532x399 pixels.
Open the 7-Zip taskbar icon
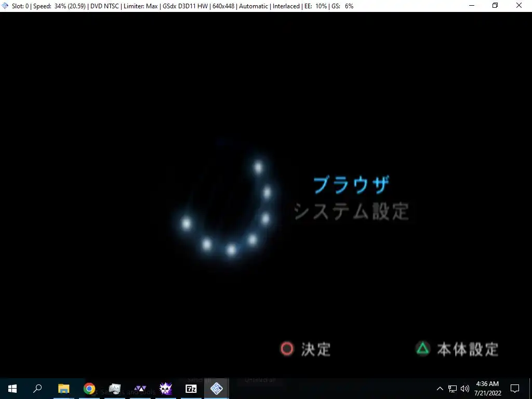tap(191, 389)
